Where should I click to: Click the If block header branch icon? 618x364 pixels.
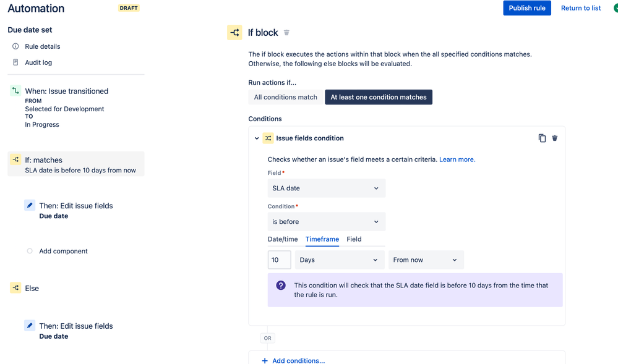[234, 32]
